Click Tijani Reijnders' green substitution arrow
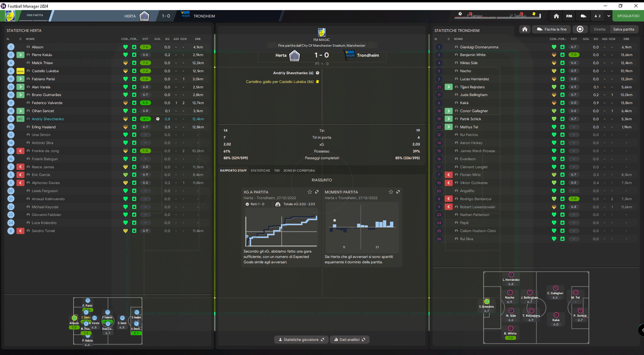This screenshot has width=644, height=355. point(448,87)
